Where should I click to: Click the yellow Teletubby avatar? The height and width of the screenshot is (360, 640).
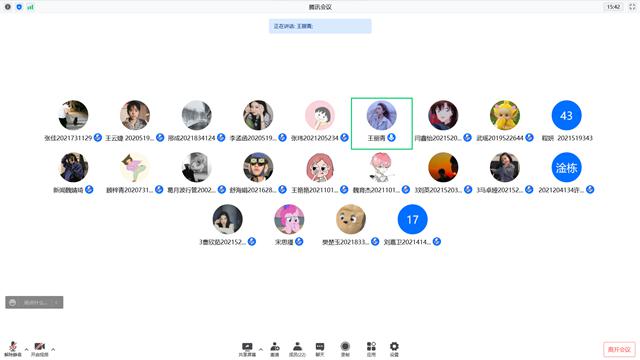pyautogui.click(x=505, y=116)
